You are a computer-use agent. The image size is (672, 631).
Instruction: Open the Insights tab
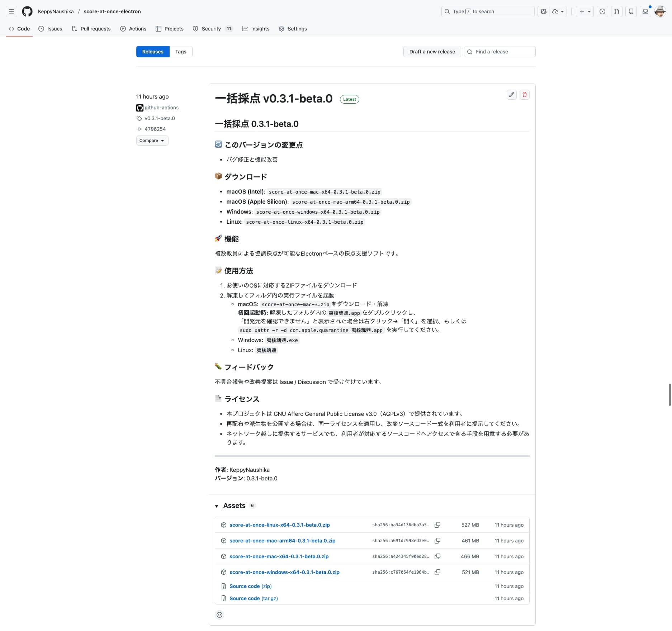pos(256,29)
